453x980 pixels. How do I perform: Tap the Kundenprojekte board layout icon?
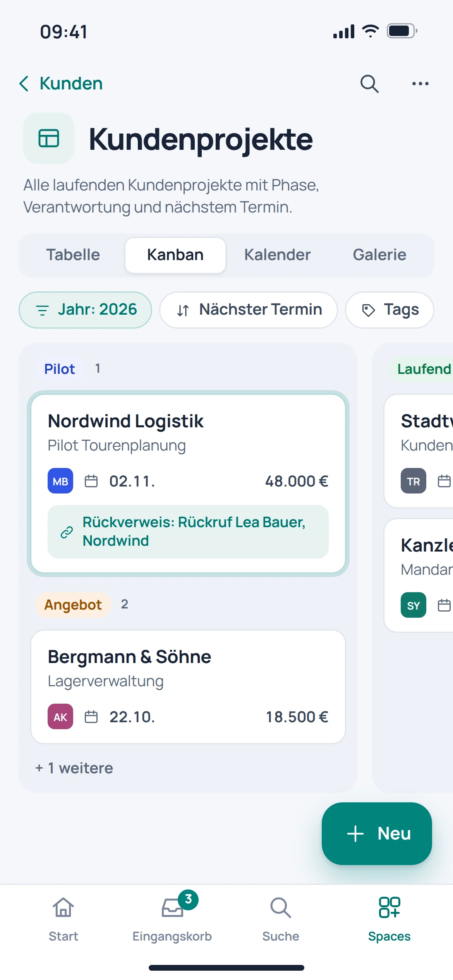pos(49,138)
